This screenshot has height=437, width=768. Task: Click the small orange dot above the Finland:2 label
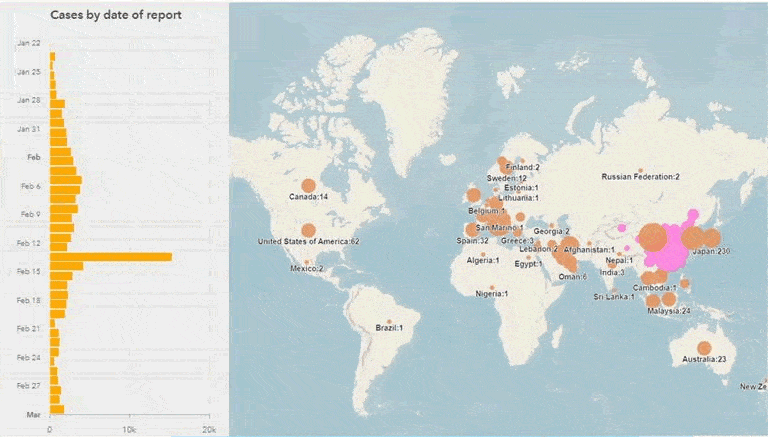pos(523,160)
